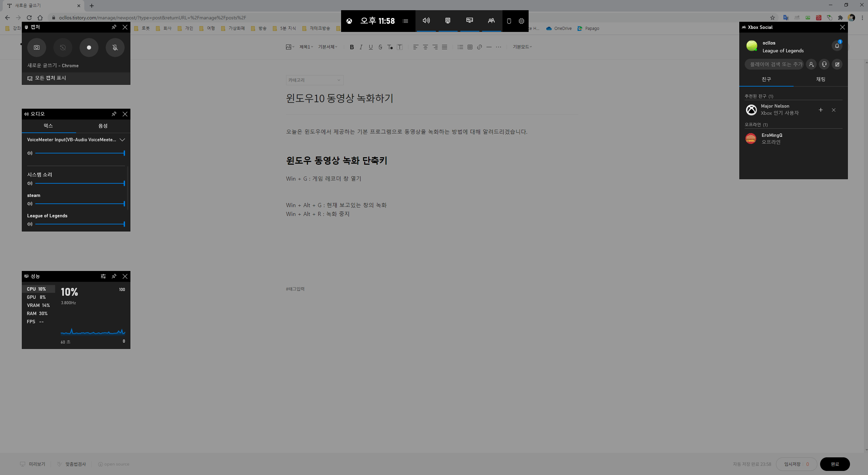Click the 플레이어 검색 player search field
Image resolution: width=868 pixels, height=475 pixels.
[775, 65]
